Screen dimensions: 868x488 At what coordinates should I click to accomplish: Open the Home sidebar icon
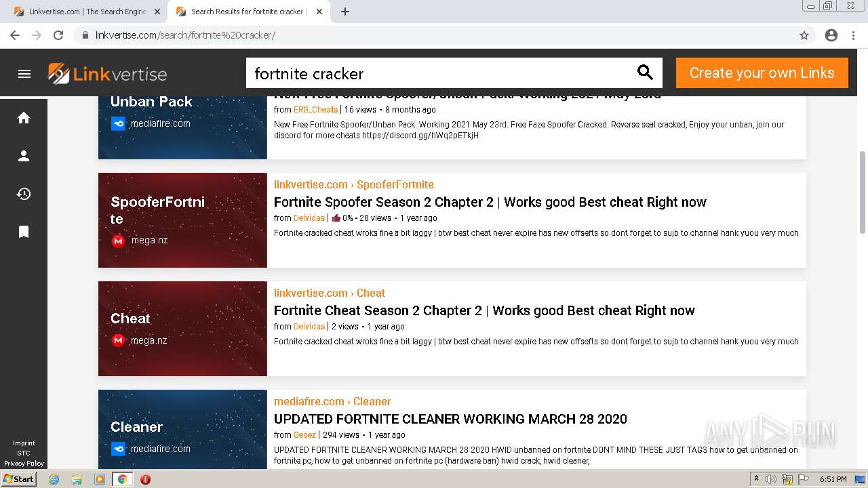pos(24,118)
